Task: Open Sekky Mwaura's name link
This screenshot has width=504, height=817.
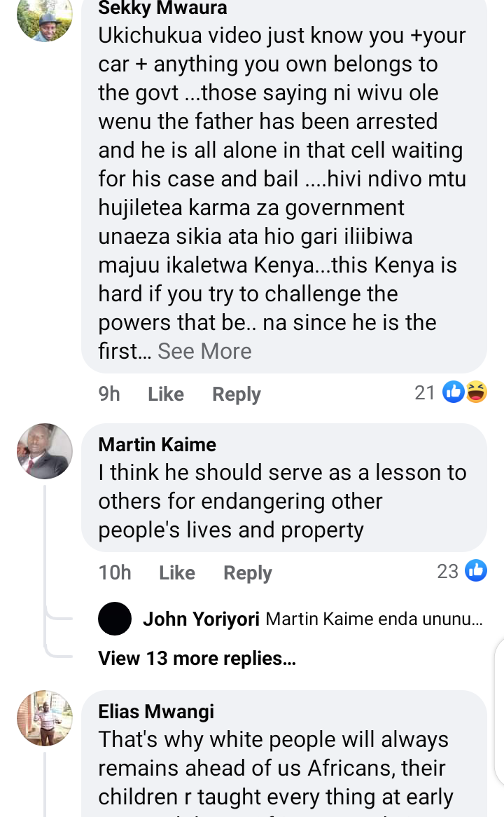Action: (162, 8)
